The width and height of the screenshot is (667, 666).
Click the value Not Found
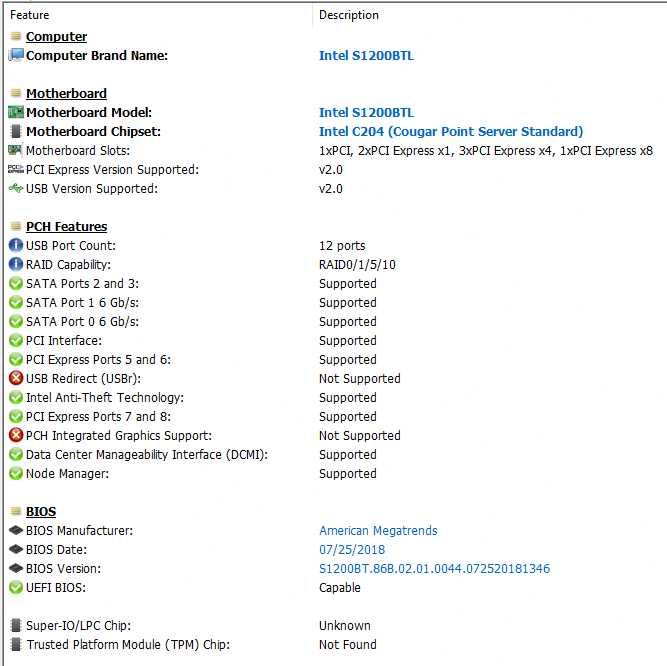[x=348, y=644]
